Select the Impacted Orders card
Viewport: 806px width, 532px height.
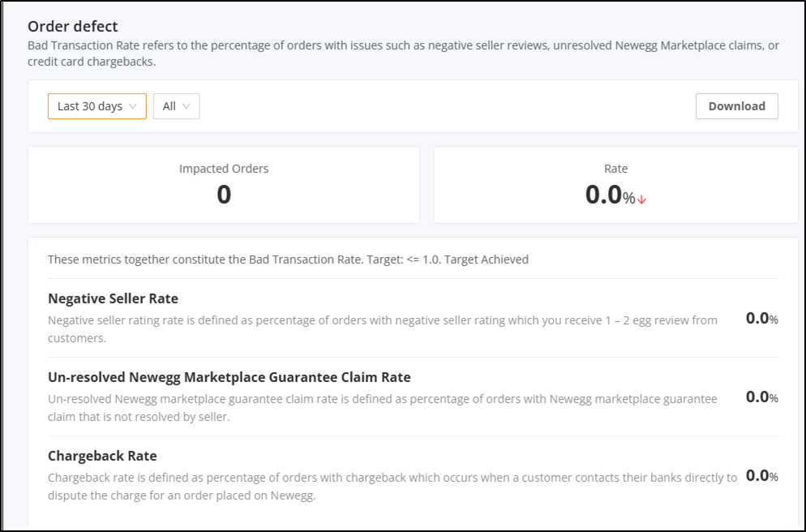pos(224,185)
